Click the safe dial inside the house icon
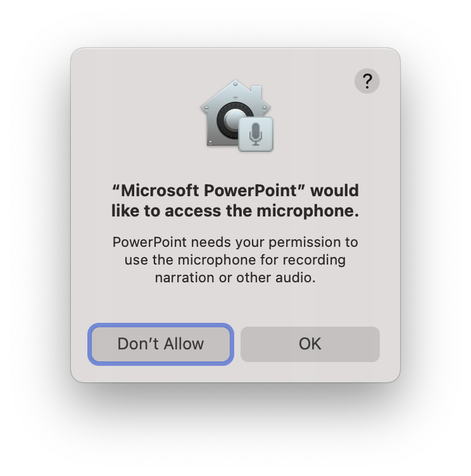The width and height of the screenshot is (471, 476). (x=232, y=120)
